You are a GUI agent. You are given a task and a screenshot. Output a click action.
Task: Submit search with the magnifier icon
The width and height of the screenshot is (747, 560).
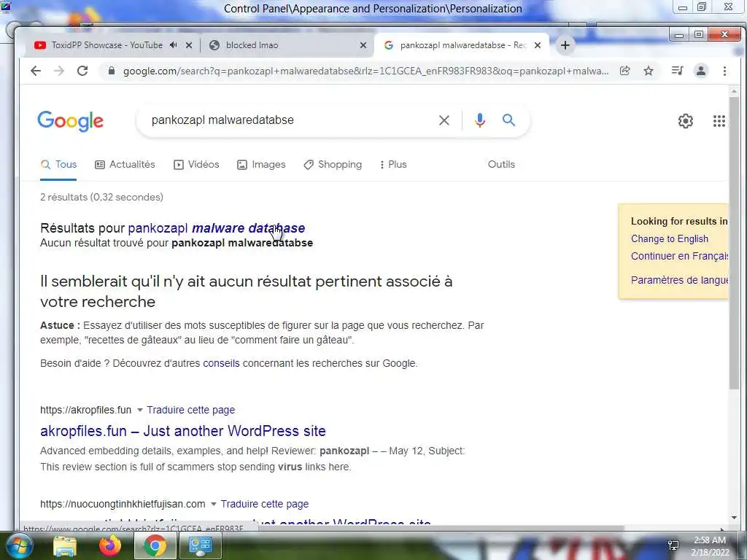click(508, 120)
